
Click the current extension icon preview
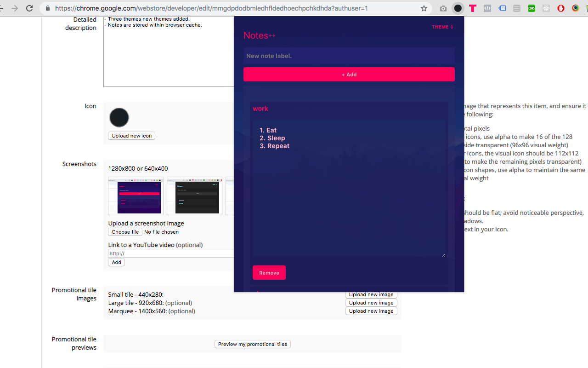tap(119, 118)
